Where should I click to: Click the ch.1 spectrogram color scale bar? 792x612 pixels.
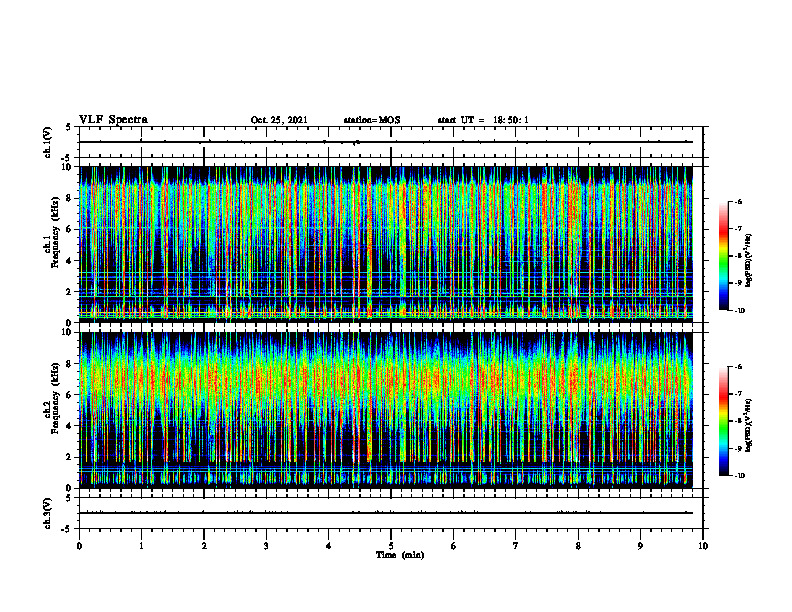[x=724, y=256]
